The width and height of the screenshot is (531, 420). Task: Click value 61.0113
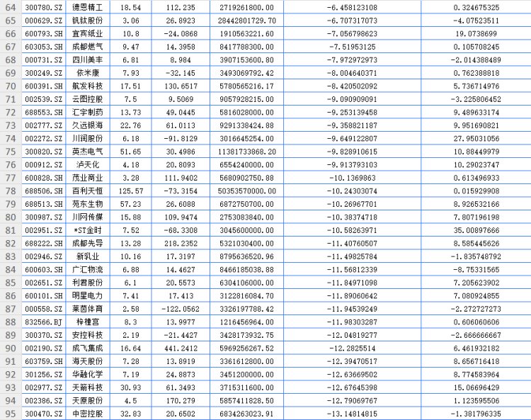tap(181, 125)
